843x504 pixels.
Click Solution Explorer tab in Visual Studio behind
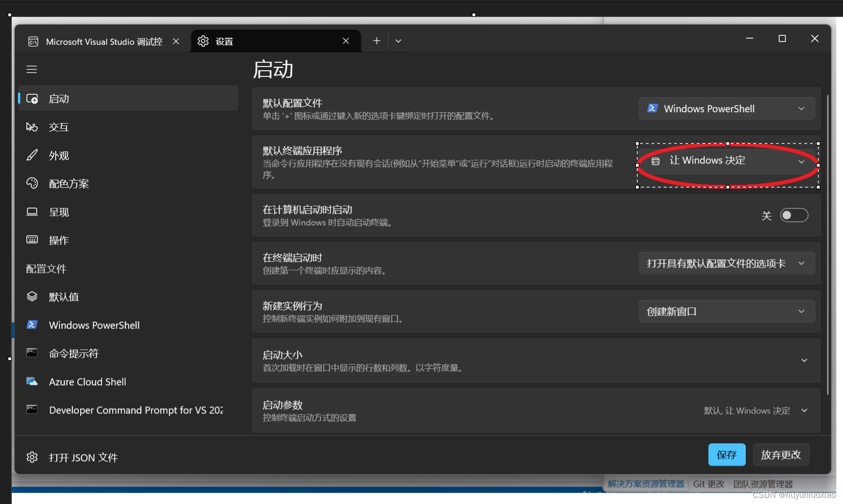point(646,484)
